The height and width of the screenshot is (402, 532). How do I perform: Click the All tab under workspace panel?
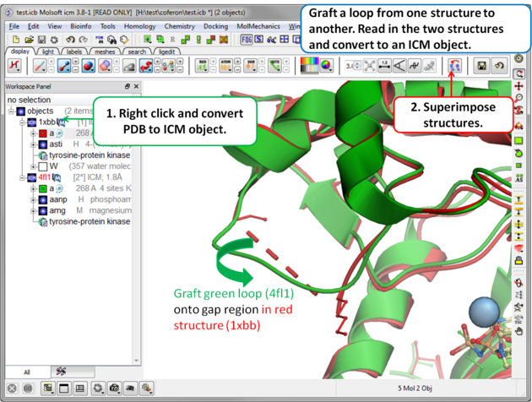pos(26,372)
